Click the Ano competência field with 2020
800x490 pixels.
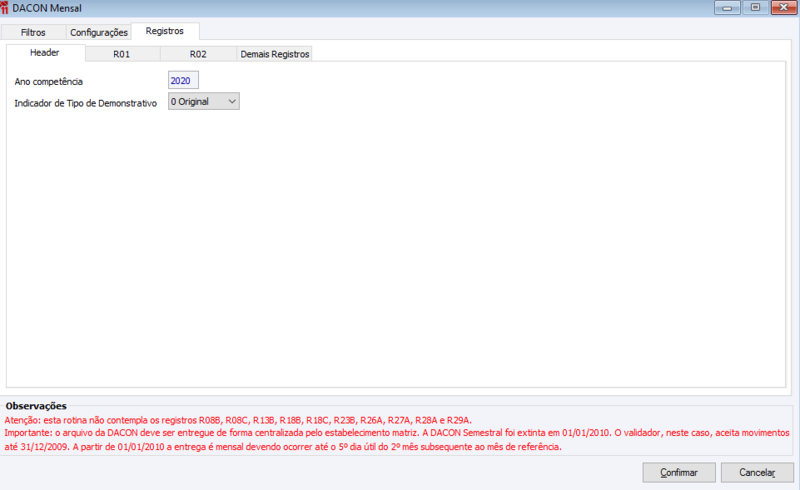[183, 81]
